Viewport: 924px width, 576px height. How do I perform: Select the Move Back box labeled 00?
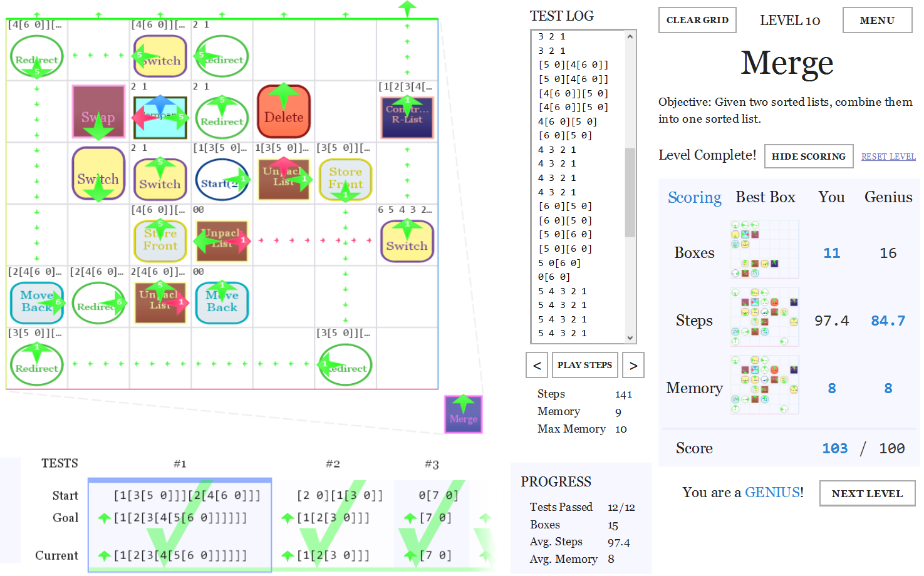pos(222,303)
